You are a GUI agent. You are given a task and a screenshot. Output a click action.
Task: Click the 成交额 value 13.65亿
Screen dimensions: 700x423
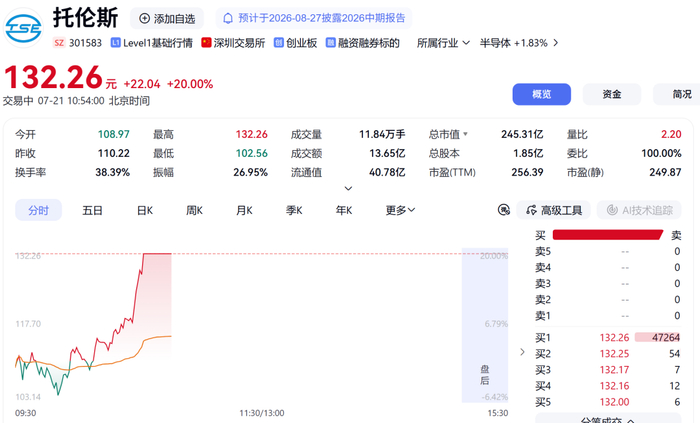387,153
